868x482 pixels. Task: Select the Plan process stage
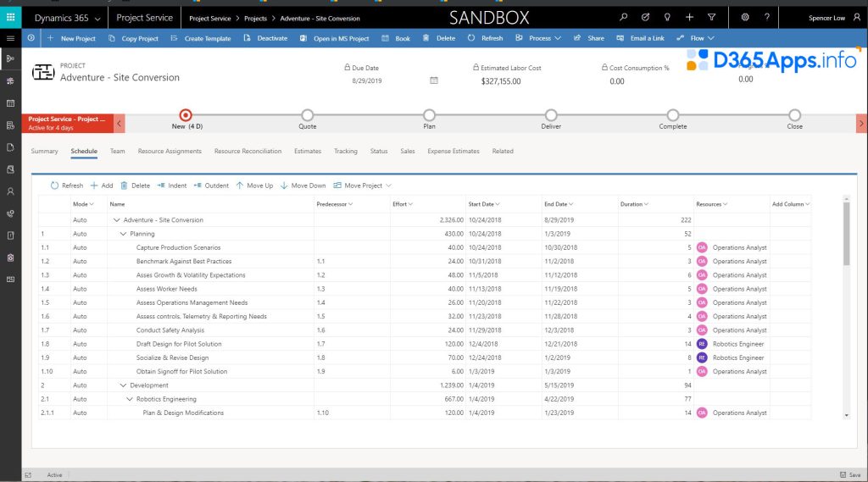pyautogui.click(x=429, y=115)
